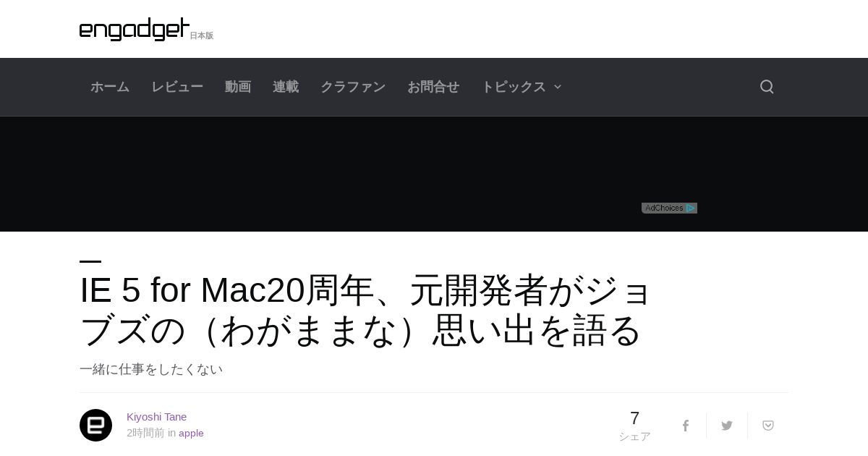Open the クラファン section

353,87
